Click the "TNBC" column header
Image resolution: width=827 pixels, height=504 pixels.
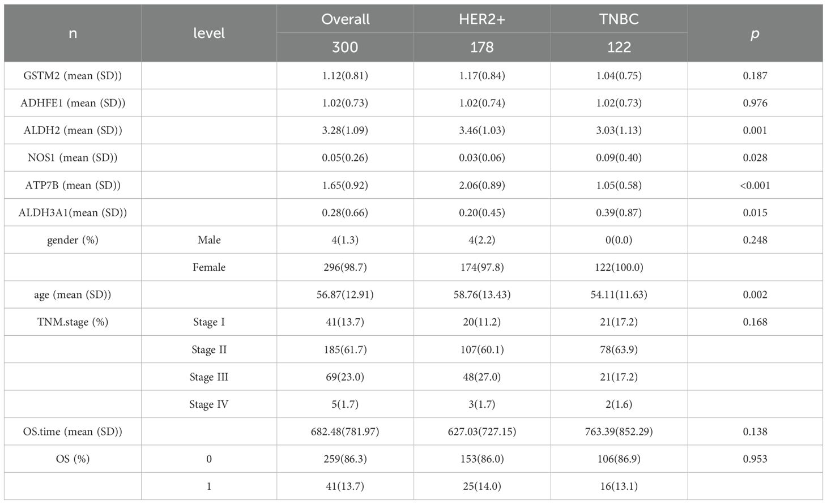click(x=619, y=19)
